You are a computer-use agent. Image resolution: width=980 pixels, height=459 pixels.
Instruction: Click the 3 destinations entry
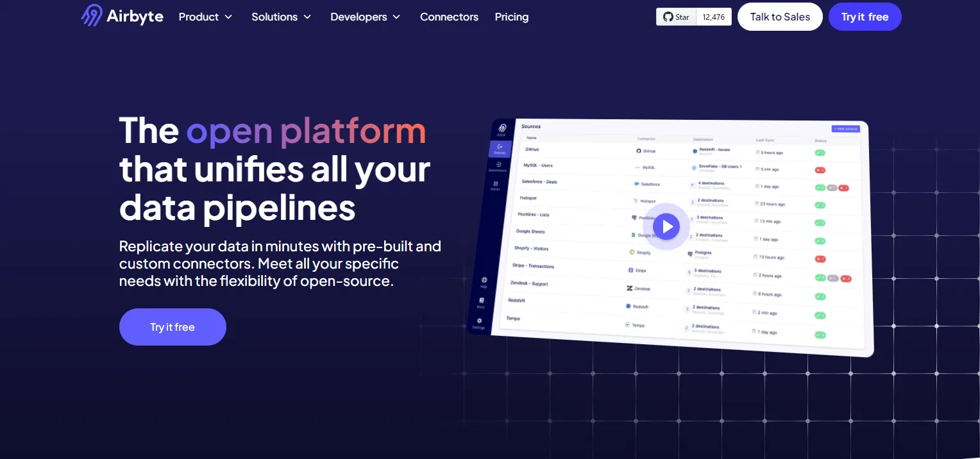(710, 218)
